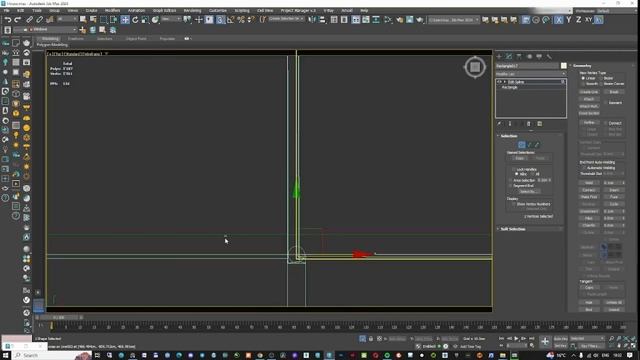Open Select by Name dialog icon
The image size is (640, 360).
point(93,20)
